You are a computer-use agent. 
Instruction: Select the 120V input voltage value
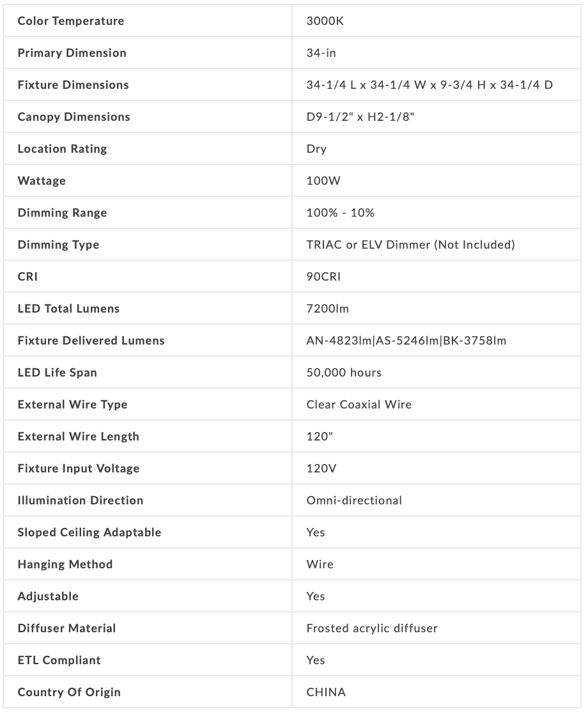(321, 469)
